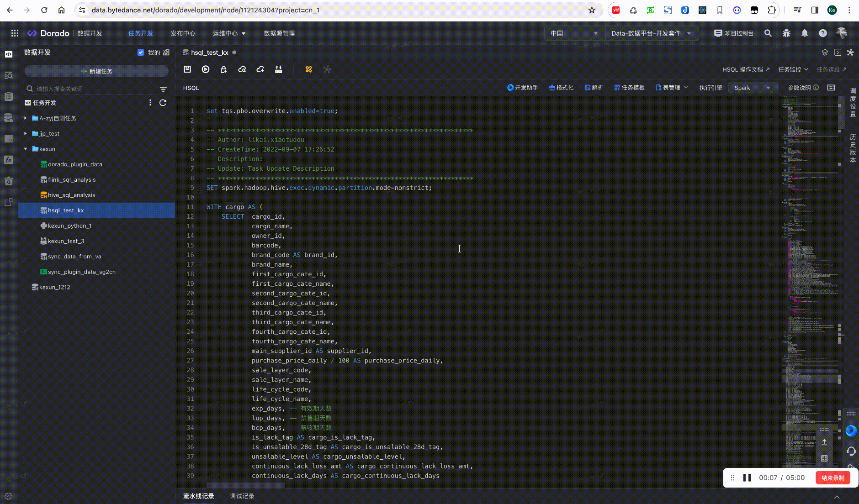Screen dimensions: 859x504
Task: Click the 结束录制 button
Action: (x=833, y=478)
